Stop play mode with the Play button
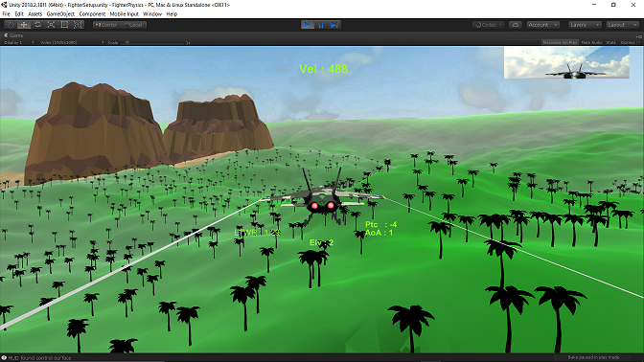This screenshot has height=362, width=644. coord(308,25)
